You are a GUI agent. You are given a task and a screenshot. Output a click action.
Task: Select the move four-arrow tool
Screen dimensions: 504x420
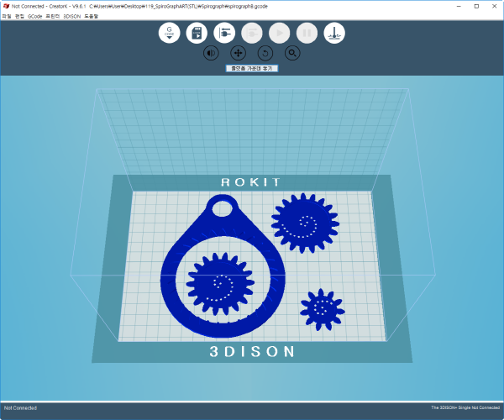point(239,53)
